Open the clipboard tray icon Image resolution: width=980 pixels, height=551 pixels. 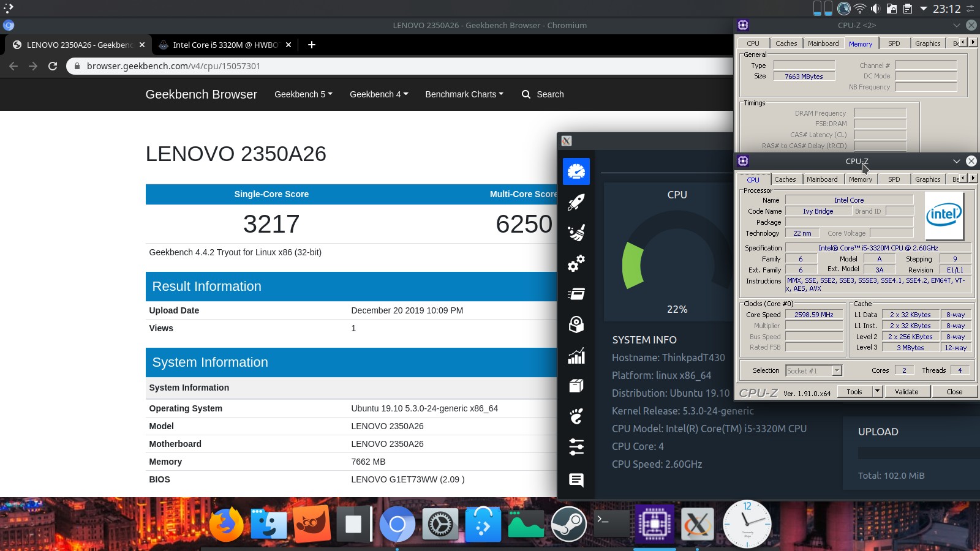point(908,9)
